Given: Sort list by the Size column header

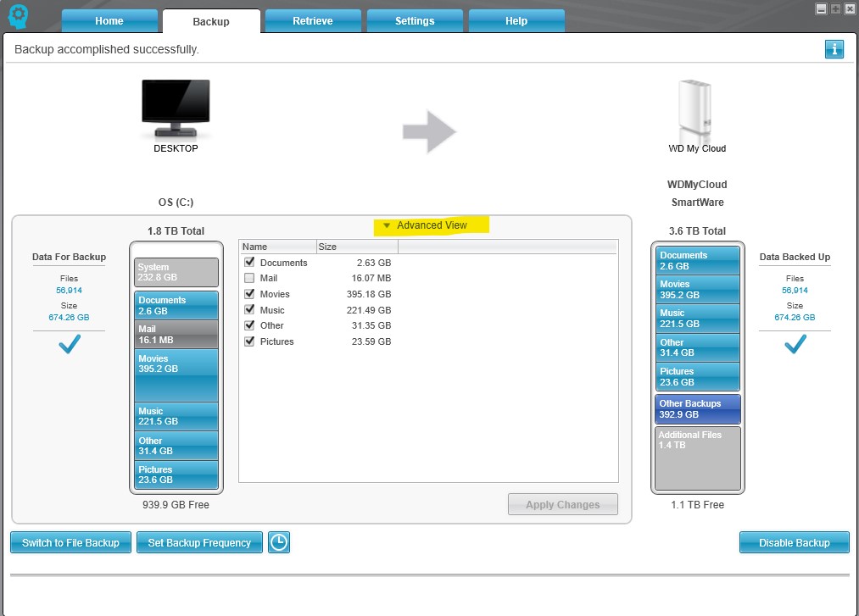Looking at the screenshot, I should click(x=357, y=247).
